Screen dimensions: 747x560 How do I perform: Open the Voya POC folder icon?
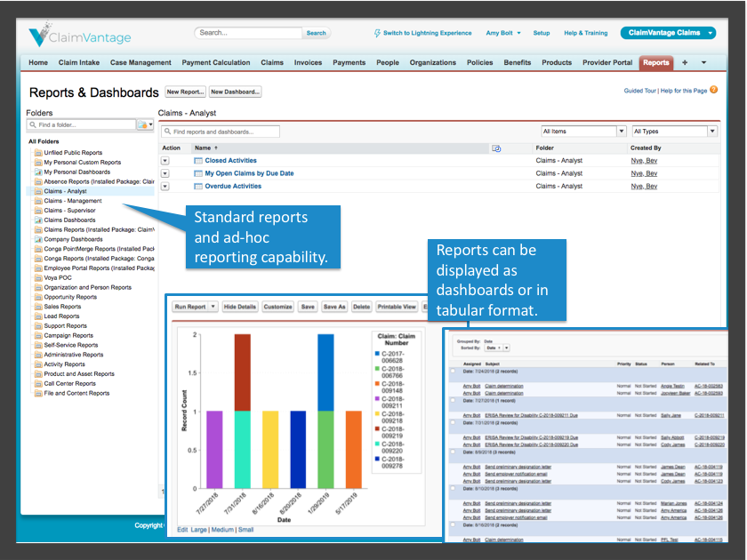click(x=39, y=276)
